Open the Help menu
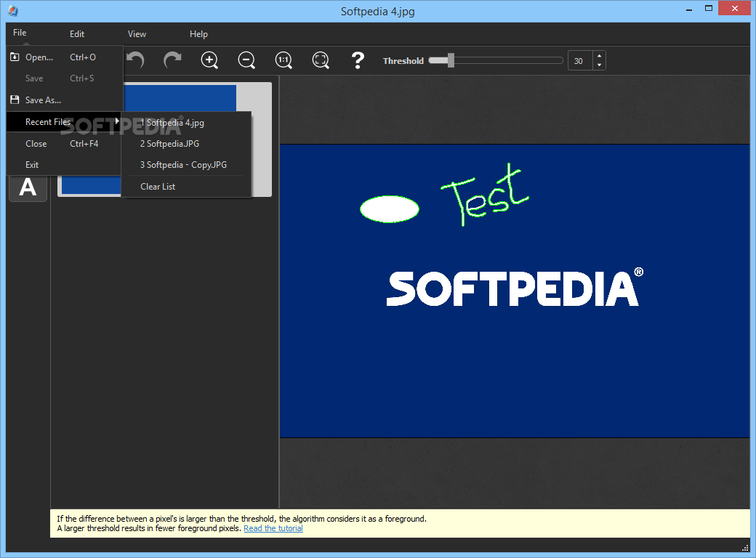 (x=198, y=33)
